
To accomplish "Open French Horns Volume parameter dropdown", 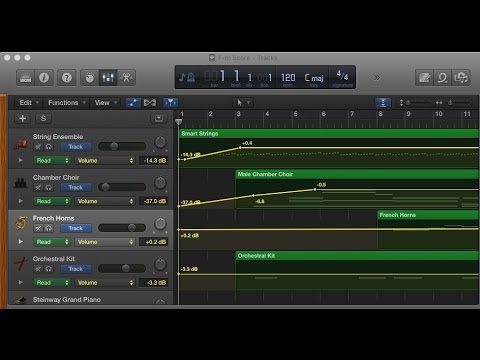I will click(x=105, y=242).
